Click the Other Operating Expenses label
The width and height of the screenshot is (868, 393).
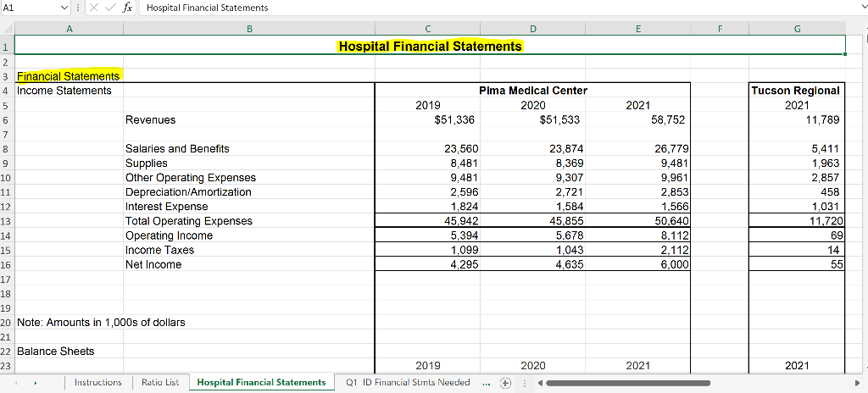(249, 178)
